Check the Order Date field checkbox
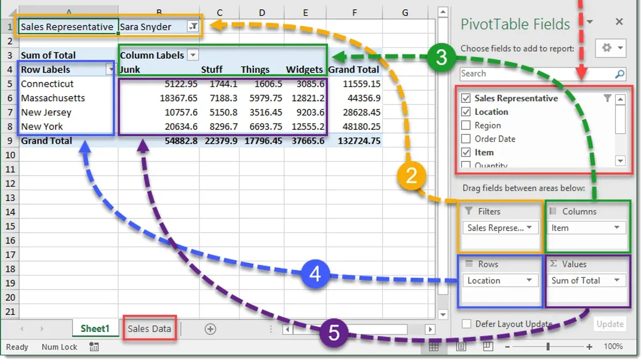Image resolution: width=644 pixels, height=362 pixels. coord(466,138)
